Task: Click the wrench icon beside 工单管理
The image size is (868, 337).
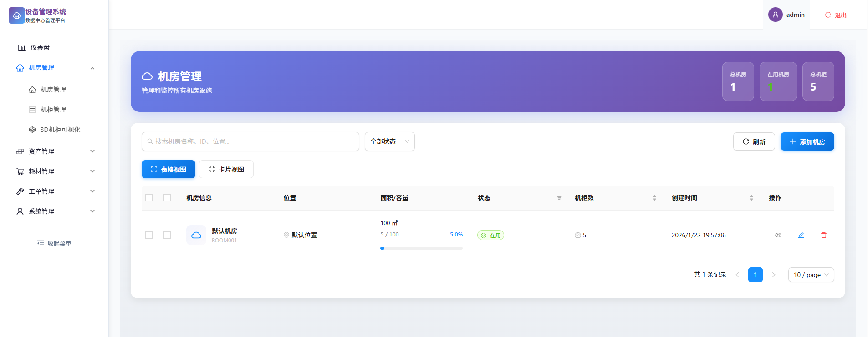Action: [x=20, y=191]
